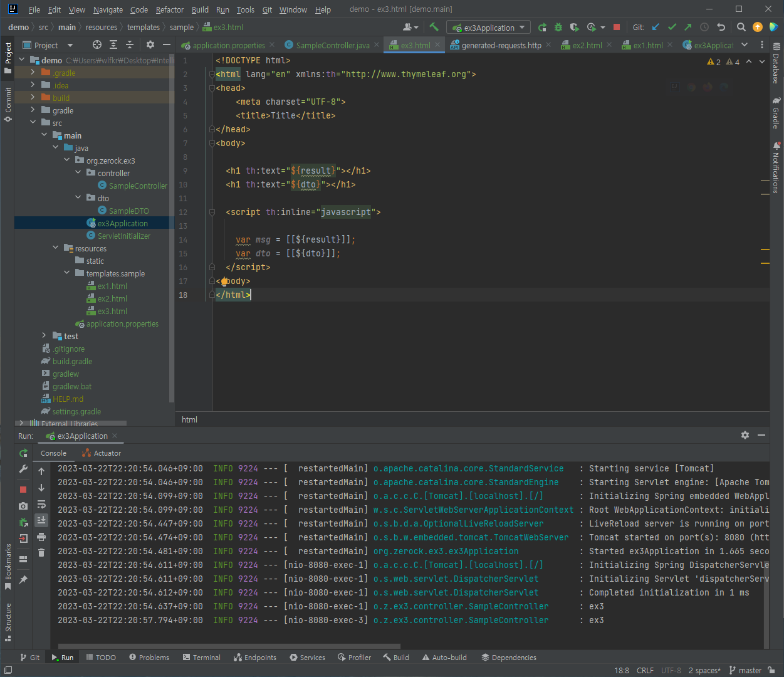Roll back changes with the undo arrow icon
This screenshot has width=784, height=677.
tap(721, 27)
